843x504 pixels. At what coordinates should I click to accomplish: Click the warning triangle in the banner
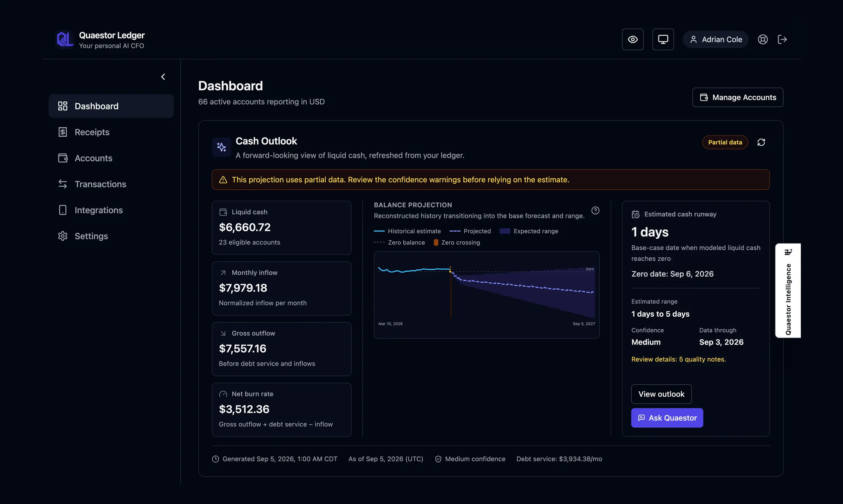click(223, 180)
